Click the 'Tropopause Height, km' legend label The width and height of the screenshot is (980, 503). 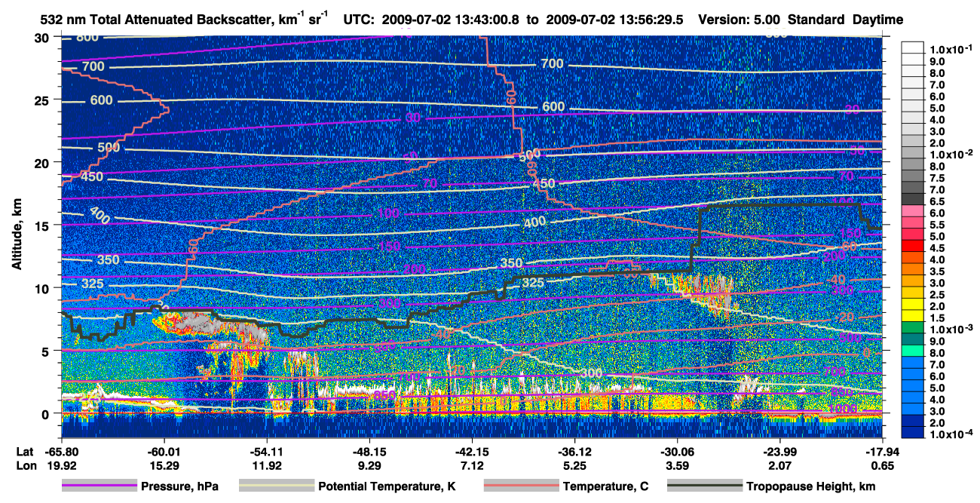tap(811, 486)
